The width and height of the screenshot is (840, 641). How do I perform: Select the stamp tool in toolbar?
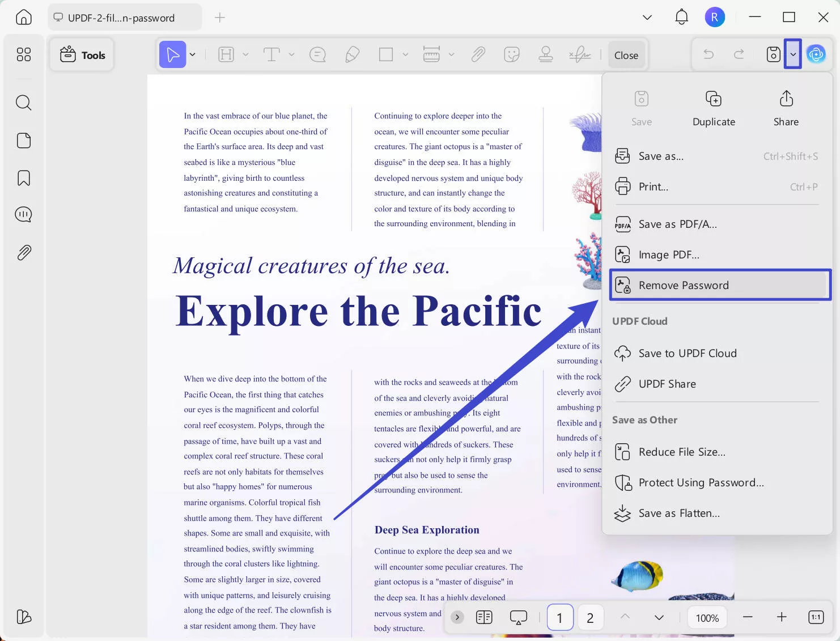click(545, 55)
